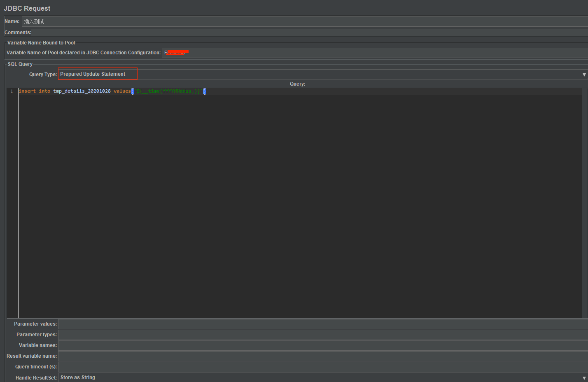
Task: Click the 'Variable Name Bound to Pool' label
Action: 41,43
